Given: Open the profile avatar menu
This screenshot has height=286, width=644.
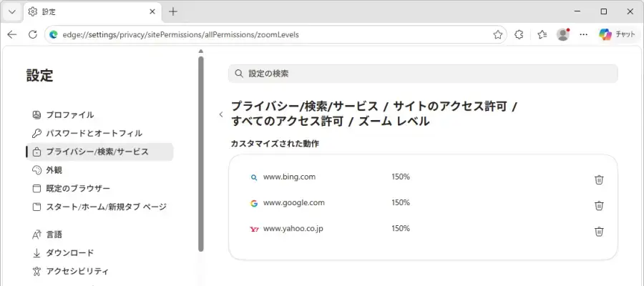Looking at the screenshot, I should click(562, 35).
